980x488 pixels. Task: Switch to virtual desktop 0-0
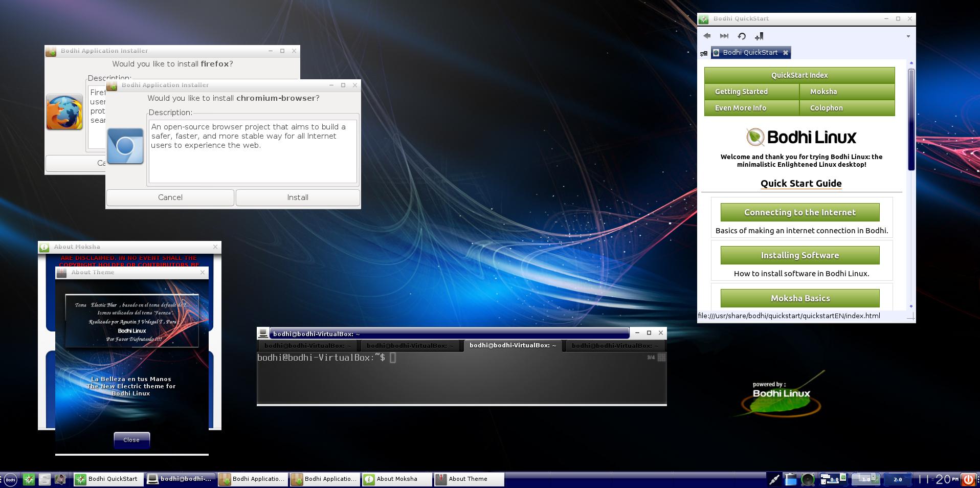pos(834,479)
